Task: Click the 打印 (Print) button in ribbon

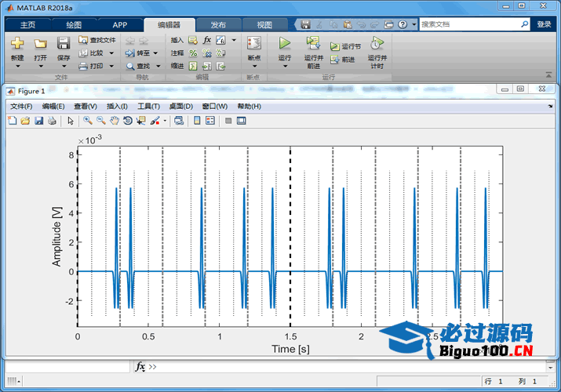Action: tap(92, 66)
